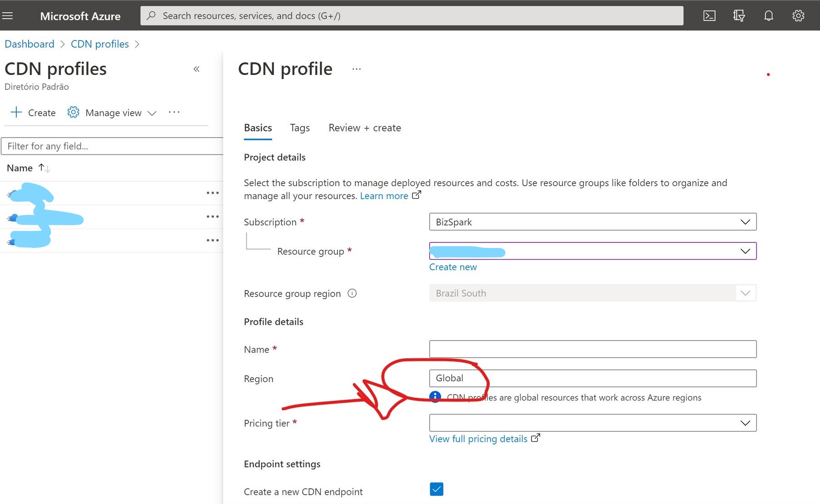Open ellipsis next to CDN profile title
Screen dimensions: 820x504
pyautogui.click(x=357, y=69)
